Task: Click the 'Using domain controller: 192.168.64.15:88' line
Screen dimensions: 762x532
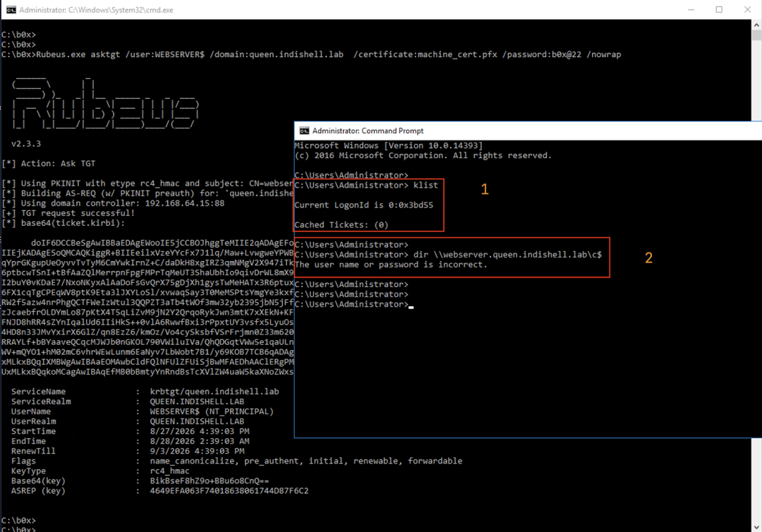Action: (113, 203)
